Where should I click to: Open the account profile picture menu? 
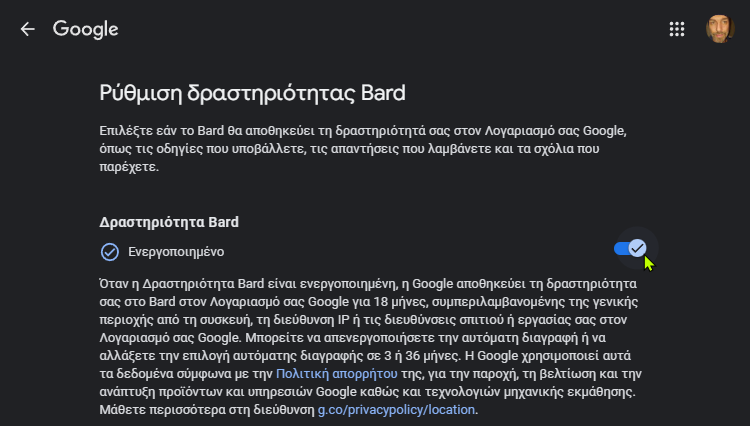tap(719, 29)
